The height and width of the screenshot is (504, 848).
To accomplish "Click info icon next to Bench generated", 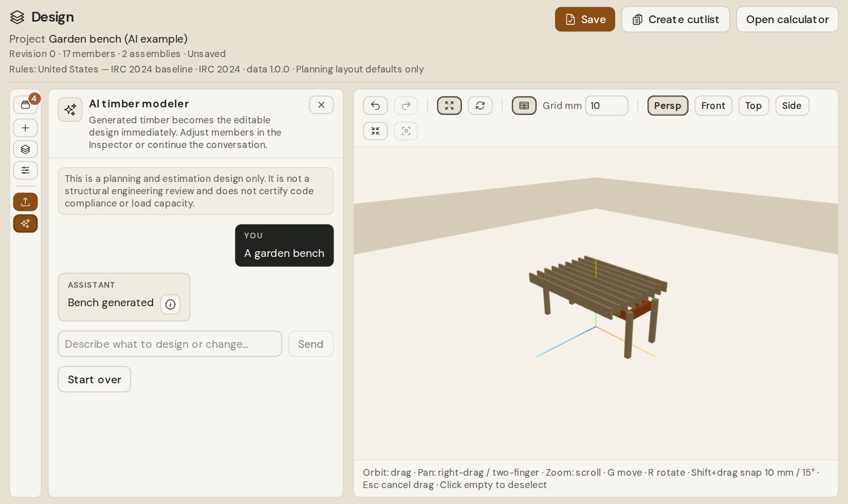I will 170,304.
